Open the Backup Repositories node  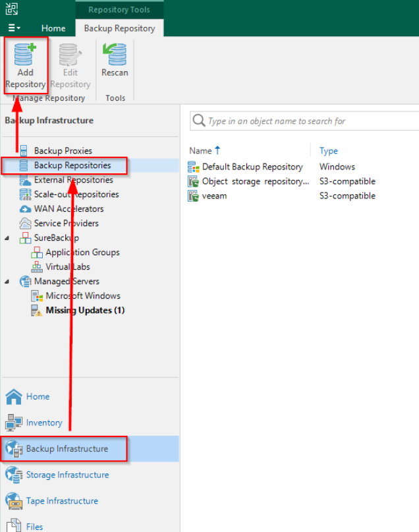(72, 165)
